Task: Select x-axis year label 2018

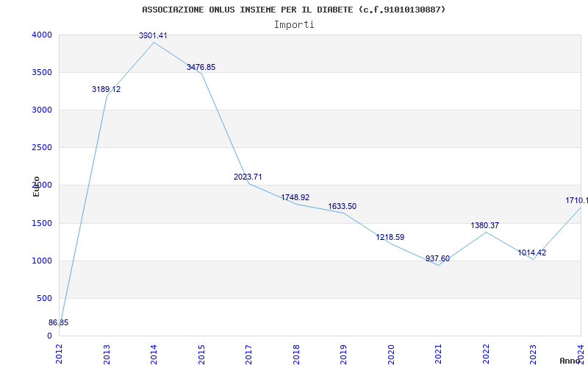Action: click(296, 354)
